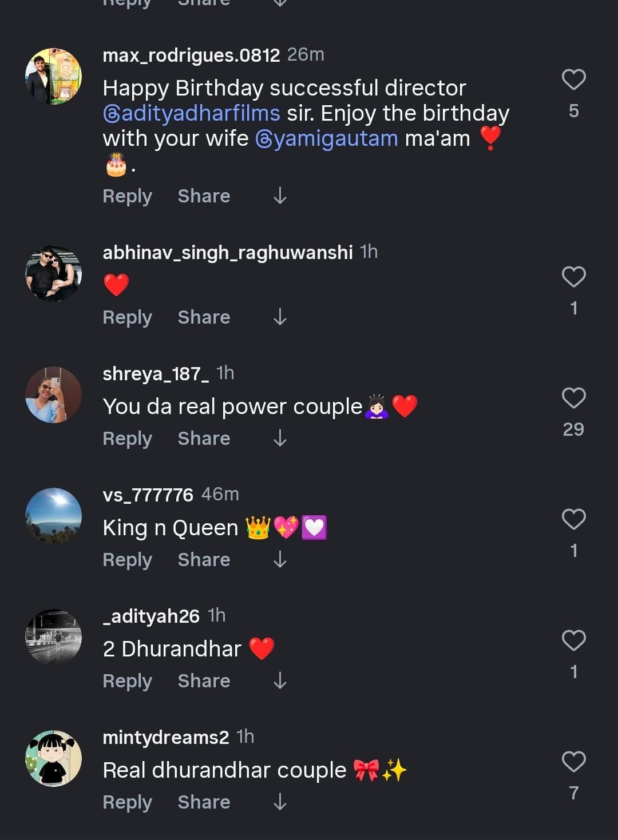The image size is (618, 840).
Task: Click the heart next to mintydreams2's comment
Action: point(573,761)
